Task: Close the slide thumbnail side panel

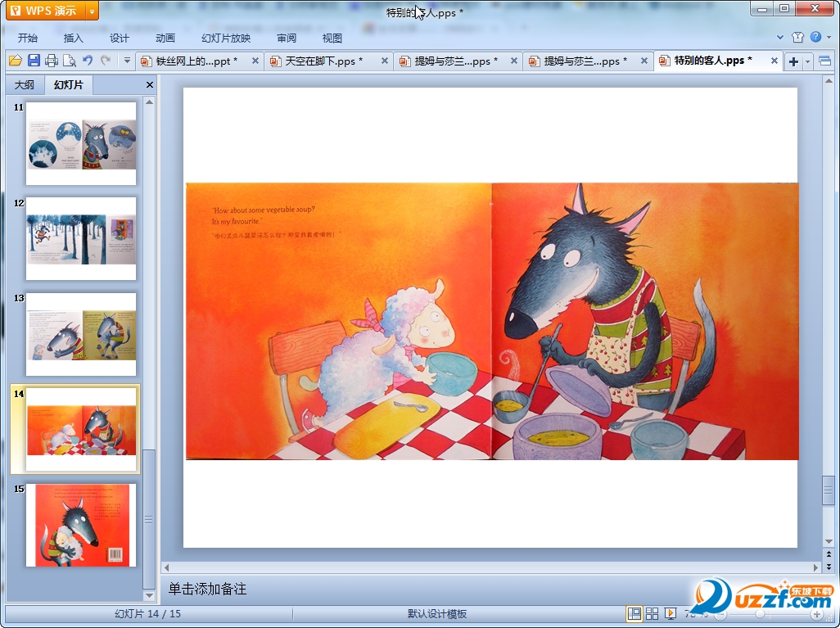Action: pos(150,84)
